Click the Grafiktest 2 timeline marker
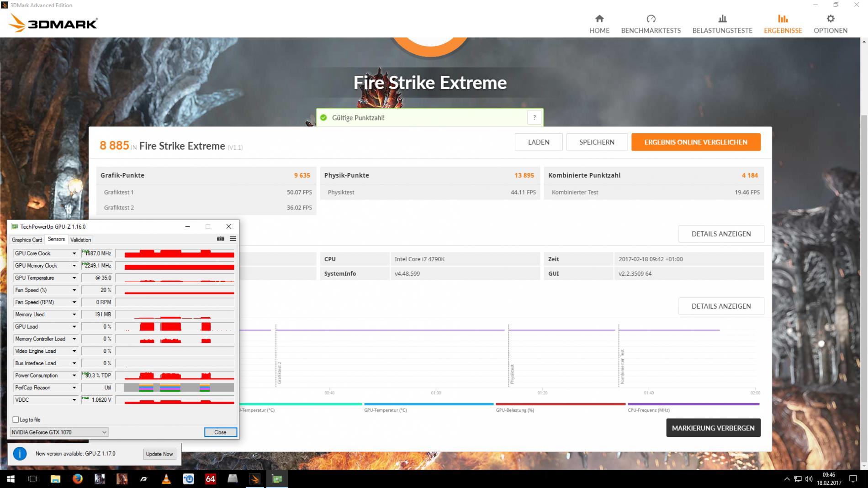This screenshot has height=488, width=868. tap(279, 373)
